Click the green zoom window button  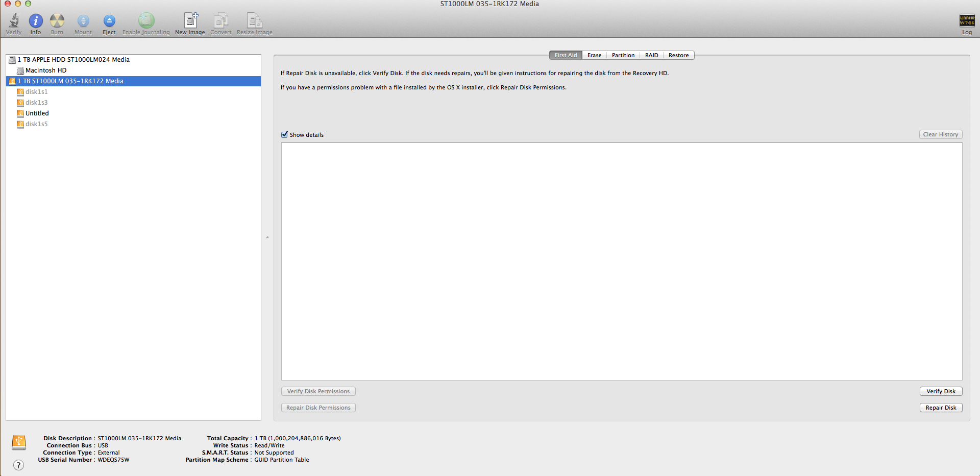pyautogui.click(x=28, y=4)
